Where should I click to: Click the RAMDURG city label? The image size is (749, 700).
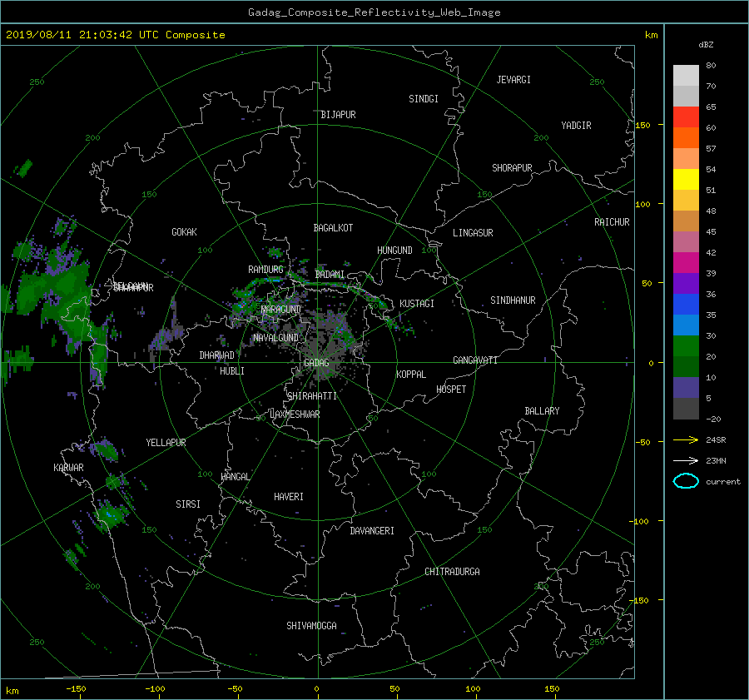coord(265,270)
